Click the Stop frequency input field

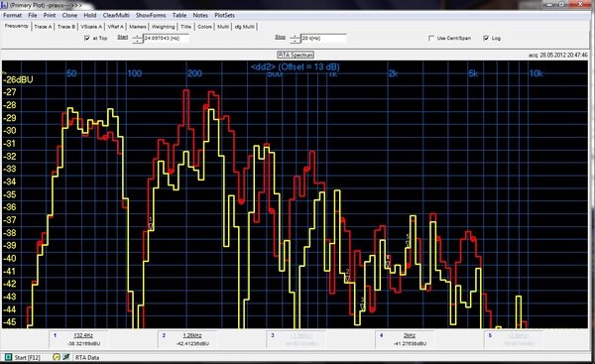(323, 39)
